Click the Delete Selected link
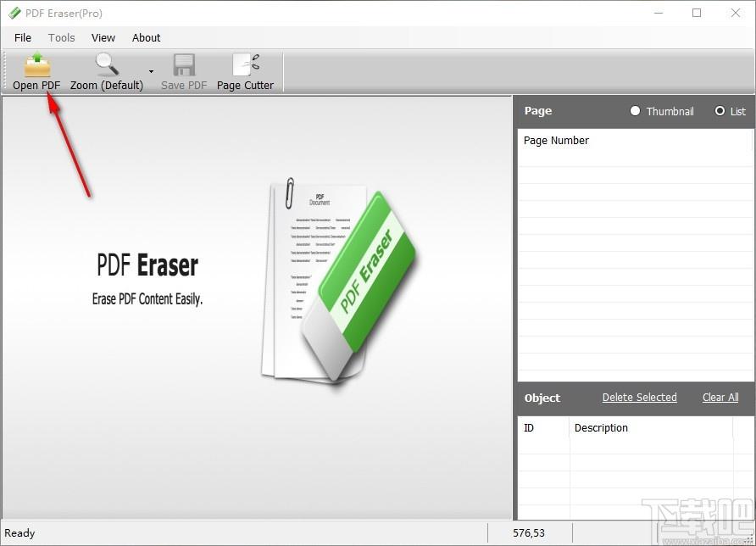 pyautogui.click(x=639, y=398)
